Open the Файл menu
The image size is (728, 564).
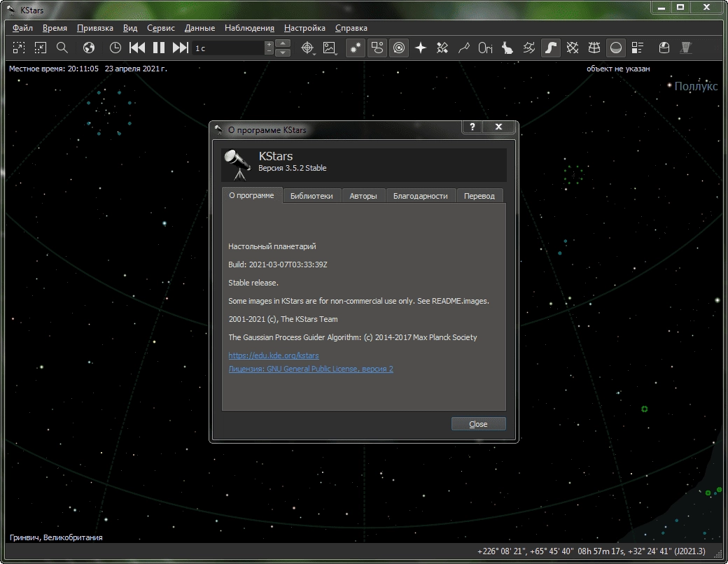(22, 28)
